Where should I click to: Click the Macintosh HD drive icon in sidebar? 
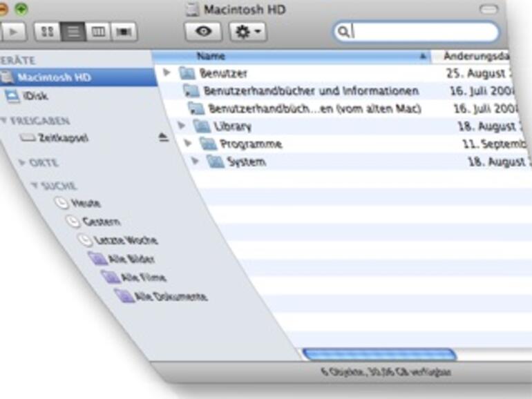point(7,77)
